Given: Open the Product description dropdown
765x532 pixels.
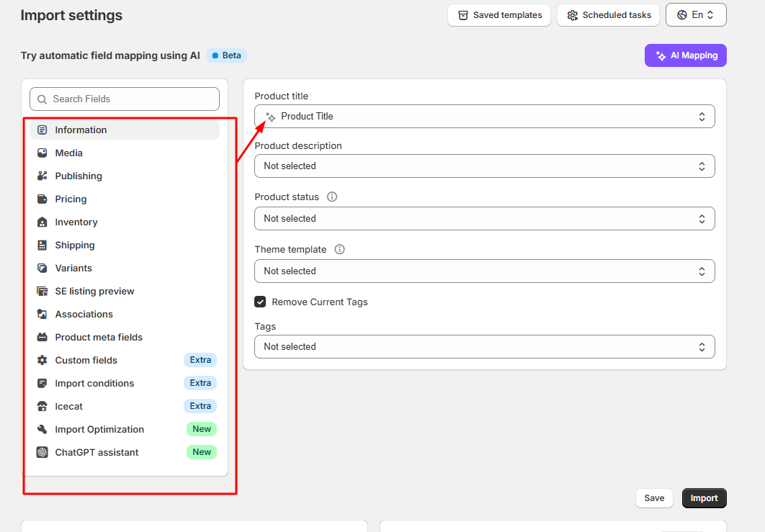Looking at the screenshot, I should point(485,166).
